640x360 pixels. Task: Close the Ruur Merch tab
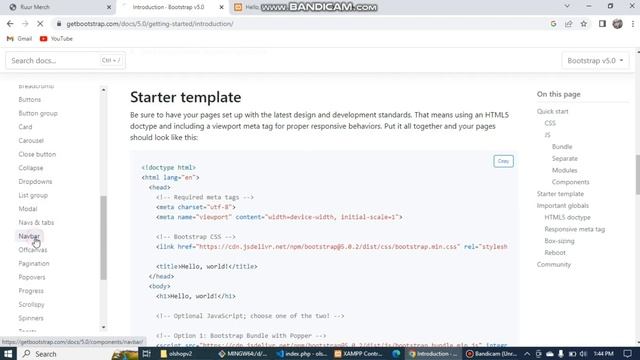tap(109, 7)
